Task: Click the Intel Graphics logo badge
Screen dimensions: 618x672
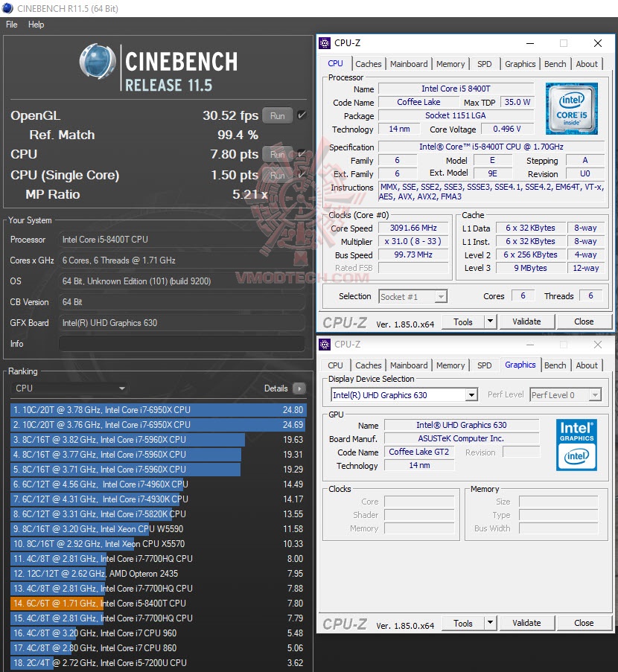Action: pos(576,445)
